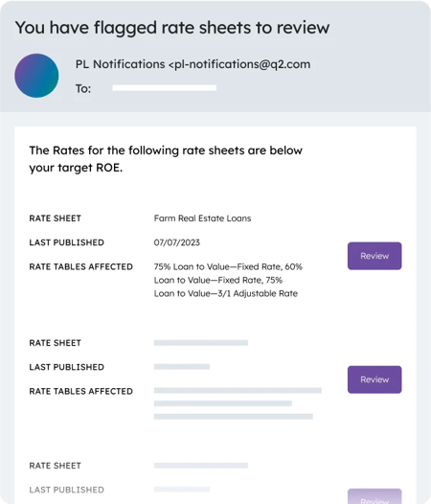Click the 07/07/2023 last published date

(177, 242)
